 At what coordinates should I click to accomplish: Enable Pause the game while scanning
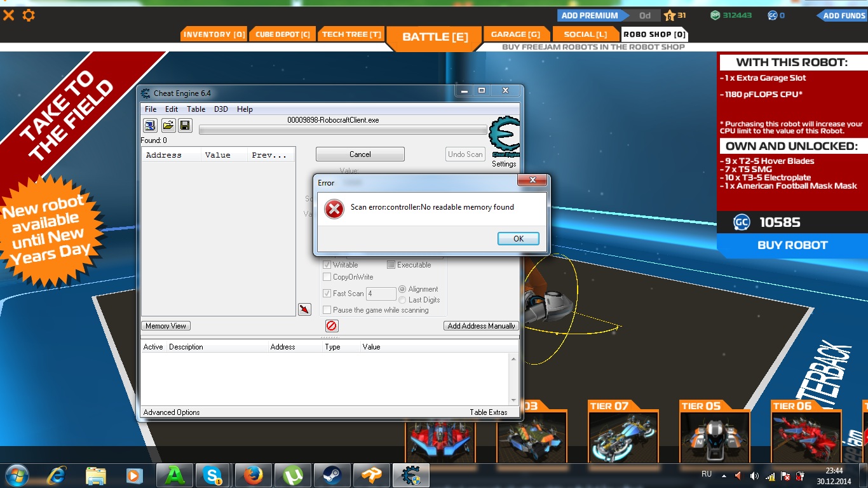tap(327, 310)
